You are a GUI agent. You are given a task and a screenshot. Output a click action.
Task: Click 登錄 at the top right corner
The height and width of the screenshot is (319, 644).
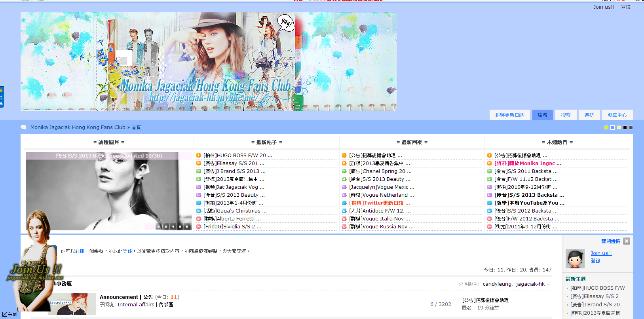(625, 7)
